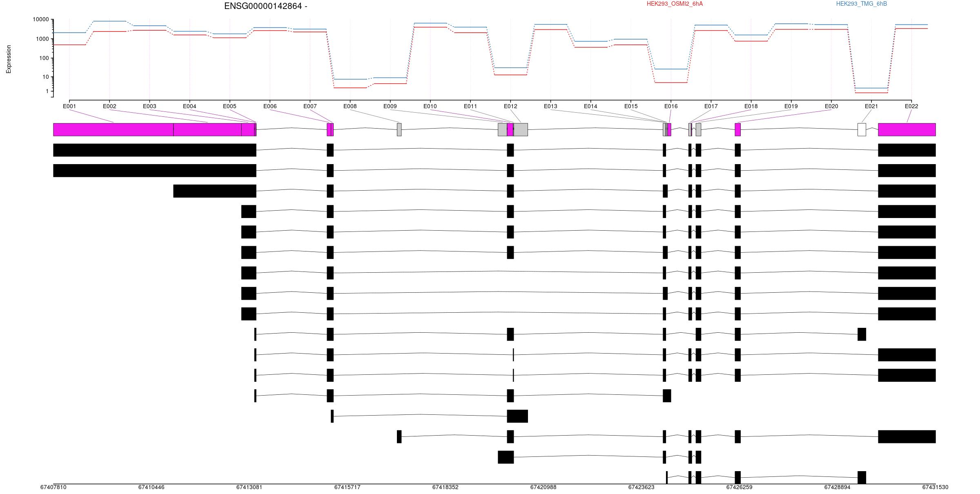Click genomic coordinate 67410446
Viewport: 980px width, 494px height.
[151, 487]
